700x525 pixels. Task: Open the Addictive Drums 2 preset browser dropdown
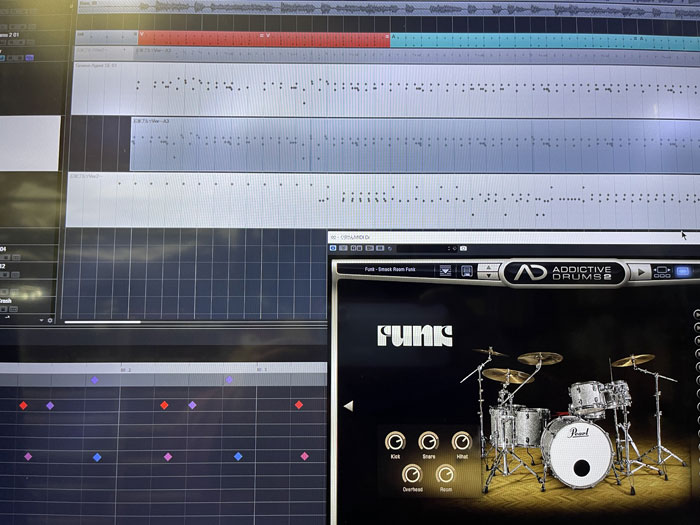[x=445, y=271]
